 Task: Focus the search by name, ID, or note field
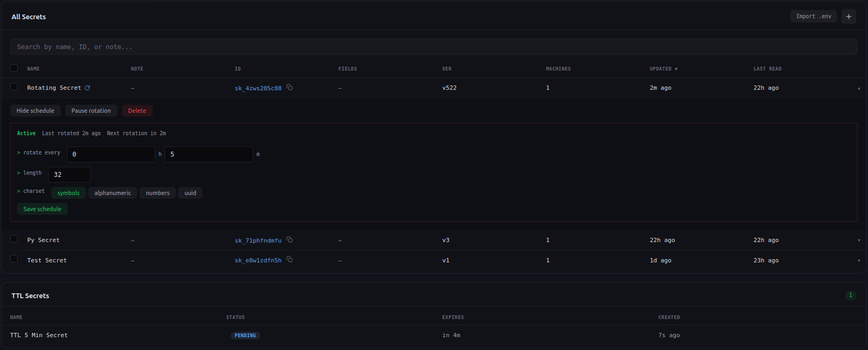coord(434,47)
